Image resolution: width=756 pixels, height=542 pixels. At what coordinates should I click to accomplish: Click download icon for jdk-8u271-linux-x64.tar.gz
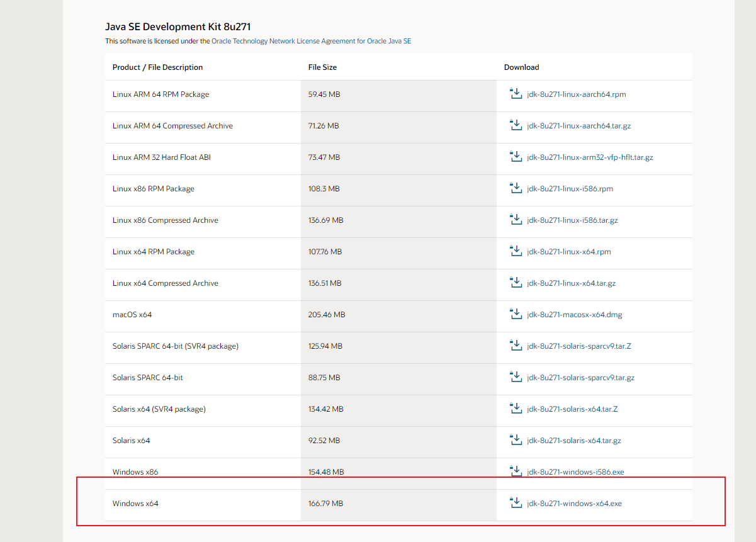pyautogui.click(x=516, y=283)
